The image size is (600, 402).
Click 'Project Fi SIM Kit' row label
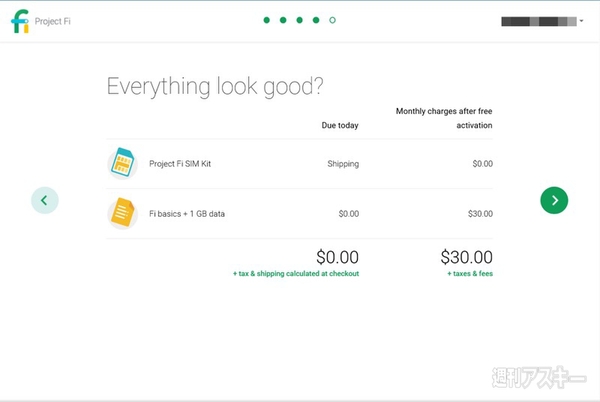click(180, 164)
